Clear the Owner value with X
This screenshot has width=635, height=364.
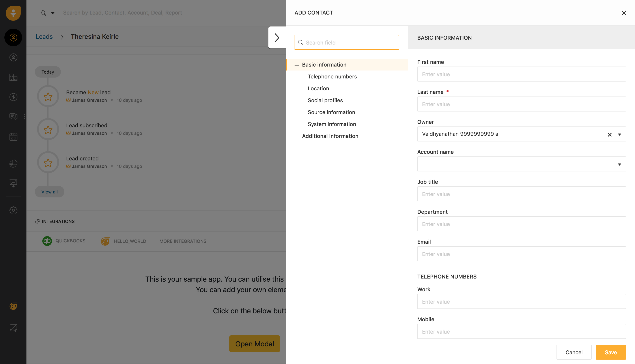pos(609,135)
